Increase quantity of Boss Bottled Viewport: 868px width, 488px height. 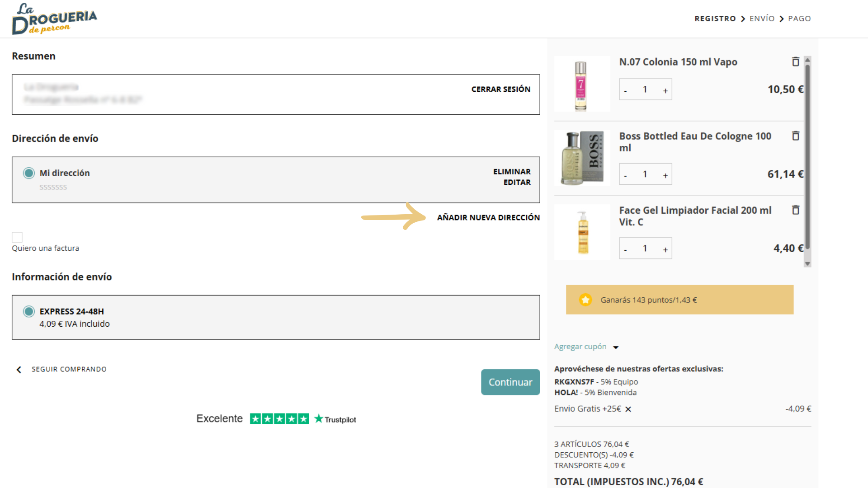click(x=665, y=175)
